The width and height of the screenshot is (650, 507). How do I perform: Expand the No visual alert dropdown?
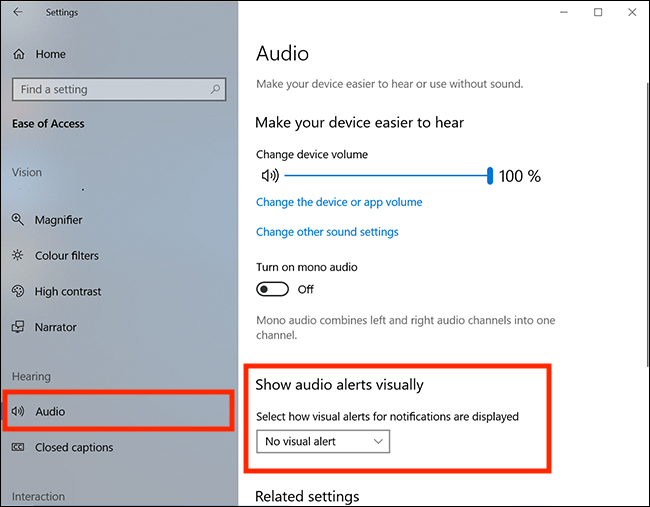tap(323, 442)
